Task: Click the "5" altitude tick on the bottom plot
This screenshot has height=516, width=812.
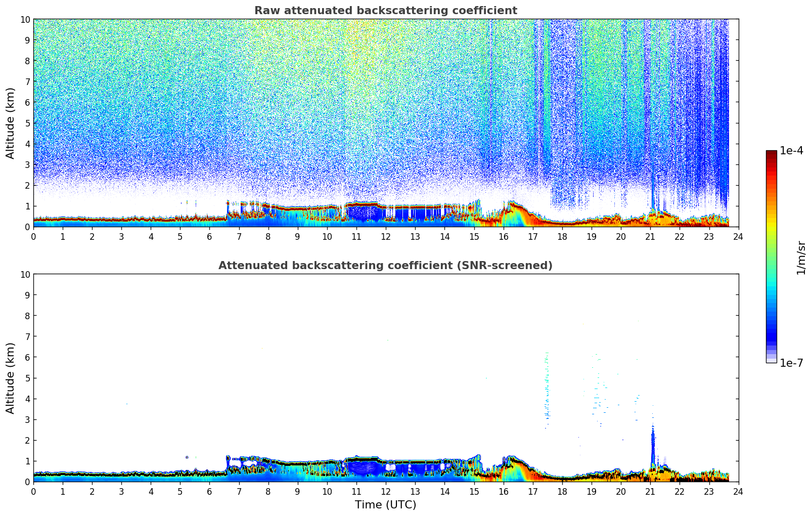Action: (28, 378)
